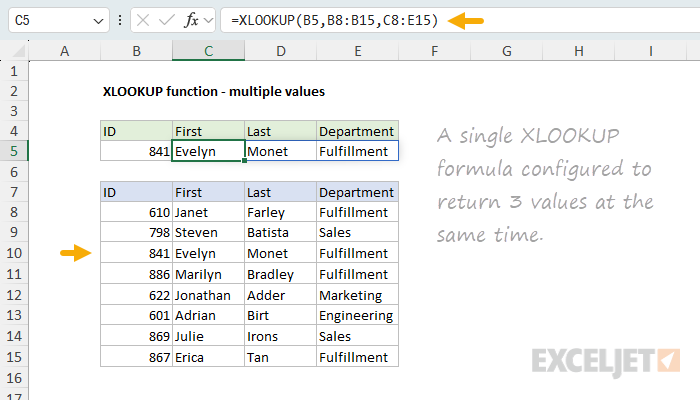Select column H header
Image resolution: width=700 pixels, height=400 pixels.
coord(579,51)
